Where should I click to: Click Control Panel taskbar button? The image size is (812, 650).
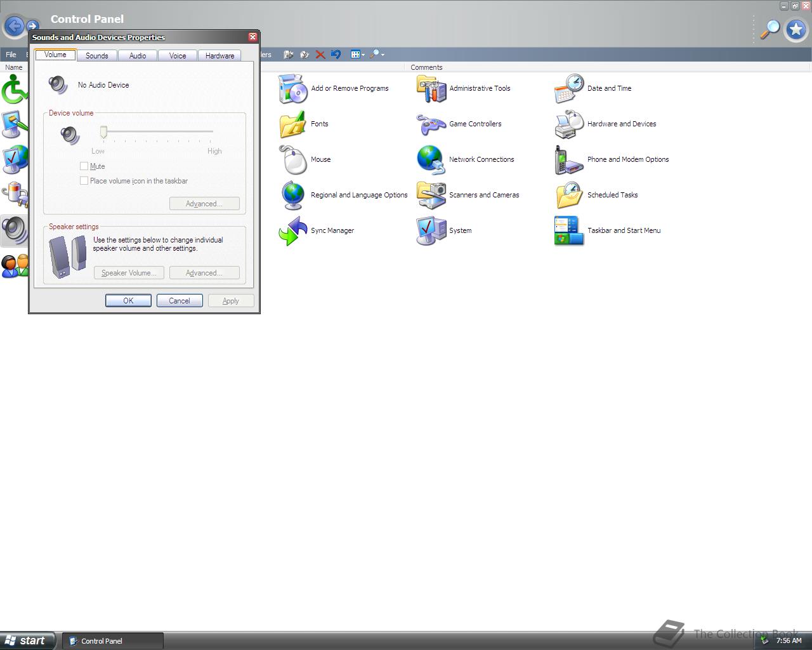pyautogui.click(x=113, y=641)
